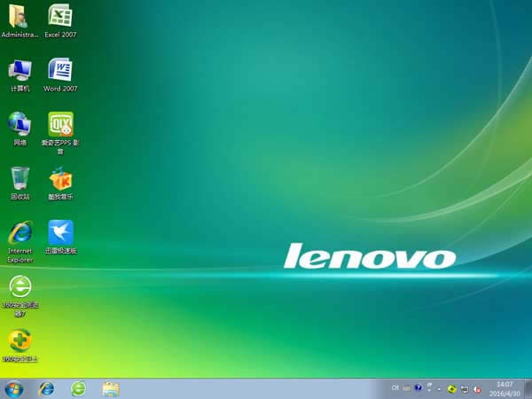Click the CH language indicator in tray
This screenshot has width=532, height=399.
click(395, 388)
